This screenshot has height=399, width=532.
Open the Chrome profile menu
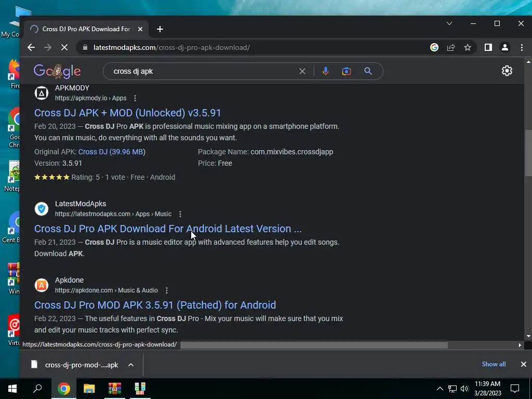(x=505, y=47)
